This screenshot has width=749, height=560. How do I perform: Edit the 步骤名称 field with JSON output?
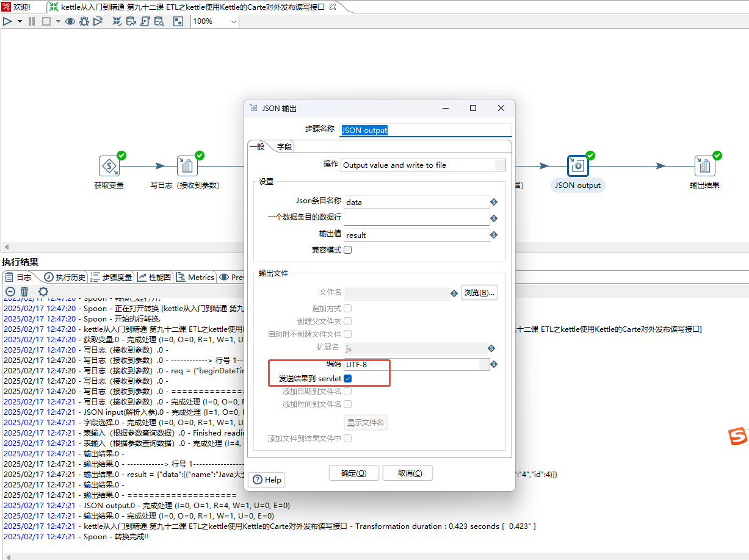(x=425, y=130)
